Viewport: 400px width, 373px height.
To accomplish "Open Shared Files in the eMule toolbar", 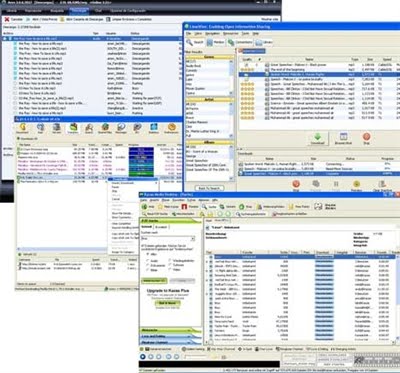I will pyautogui.click(x=105, y=128).
